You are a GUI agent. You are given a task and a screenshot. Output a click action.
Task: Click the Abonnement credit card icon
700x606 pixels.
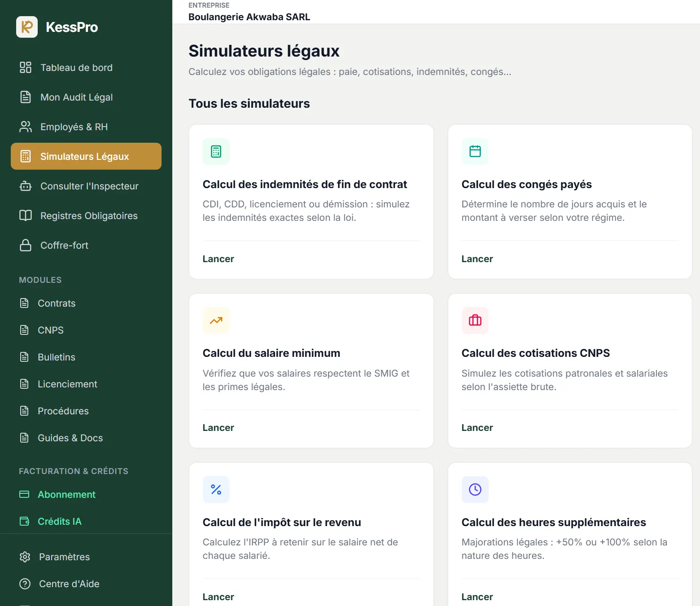coord(24,494)
